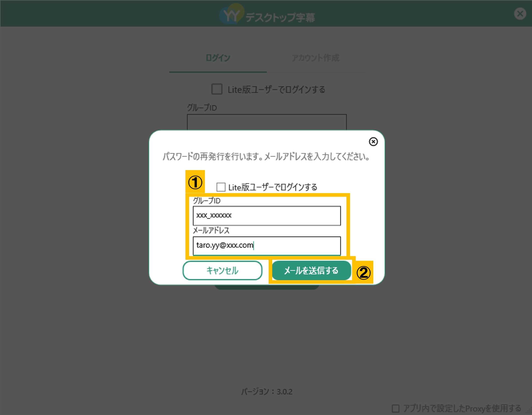Enable アプリ内で設定したProxyを使用する checkbox
The image size is (532, 415).
click(396, 408)
